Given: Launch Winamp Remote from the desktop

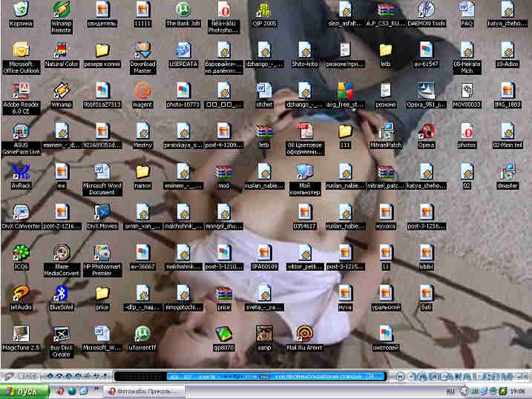Looking at the screenshot, I should click(61, 16).
